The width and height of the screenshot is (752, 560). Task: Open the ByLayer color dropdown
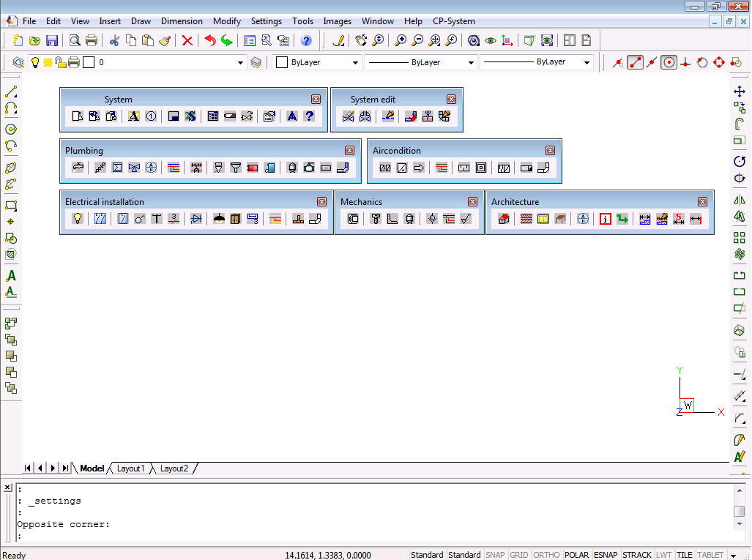point(355,62)
